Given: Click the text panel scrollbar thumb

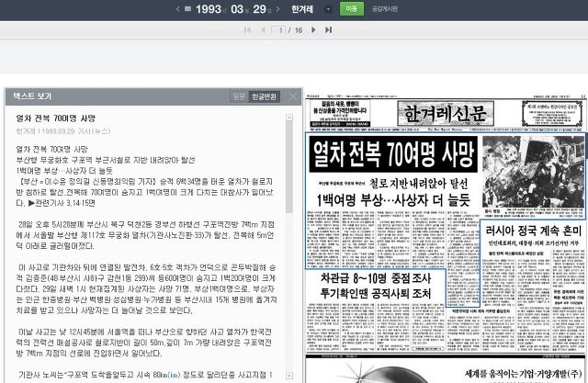Looking at the screenshot, I should click(289, 167).
